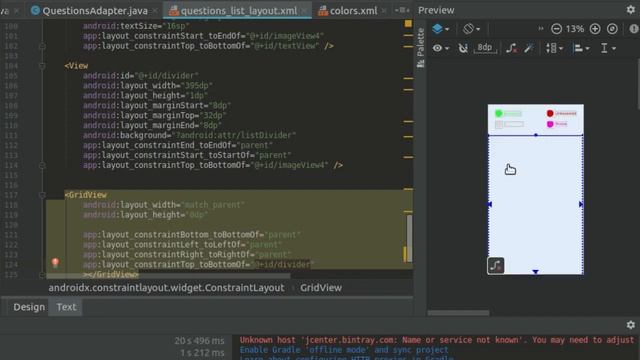Click the Unknown host jcenter error message
This screenshot has height=360, width=640.
point(437,340)
